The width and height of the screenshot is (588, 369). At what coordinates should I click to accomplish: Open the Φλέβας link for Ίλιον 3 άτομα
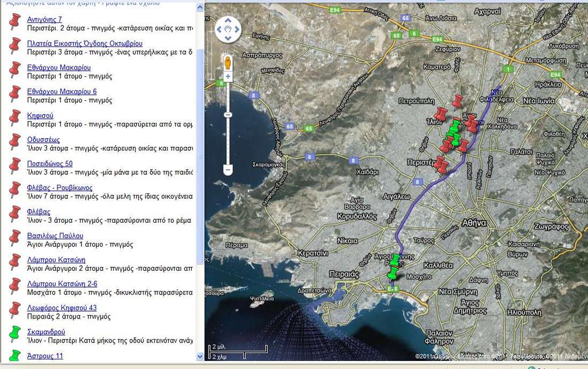tap(38, 211)
